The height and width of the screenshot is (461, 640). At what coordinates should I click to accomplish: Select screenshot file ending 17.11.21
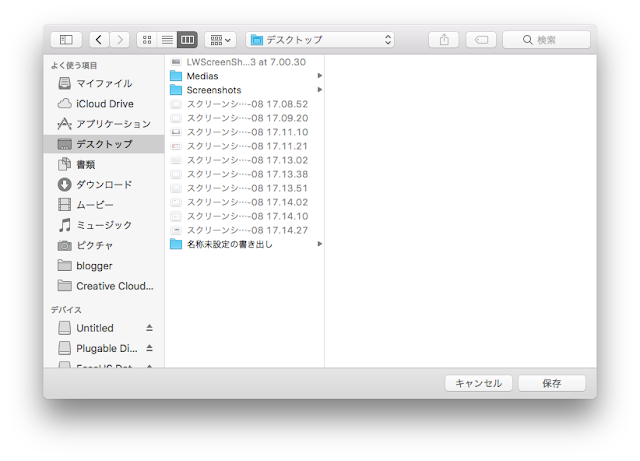pos(245,146)
